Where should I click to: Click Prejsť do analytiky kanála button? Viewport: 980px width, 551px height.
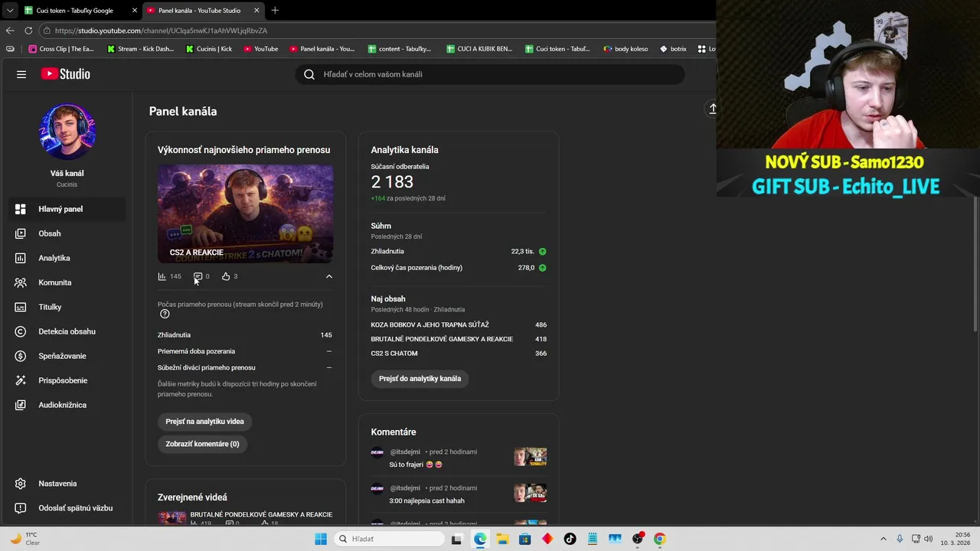click(420, 379)
